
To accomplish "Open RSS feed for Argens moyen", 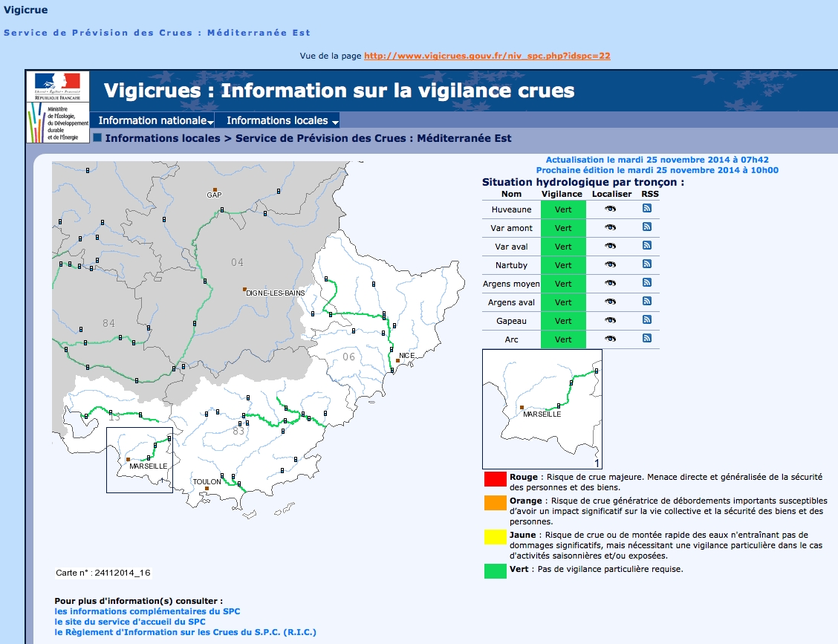I will pos(646,283).
